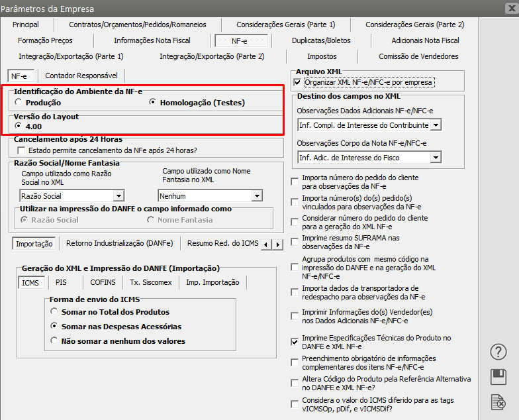Screen dimensions: 519x420
Task: Open Integração/Exportação (Parte 2) tab
Action: tap(212, 56)
